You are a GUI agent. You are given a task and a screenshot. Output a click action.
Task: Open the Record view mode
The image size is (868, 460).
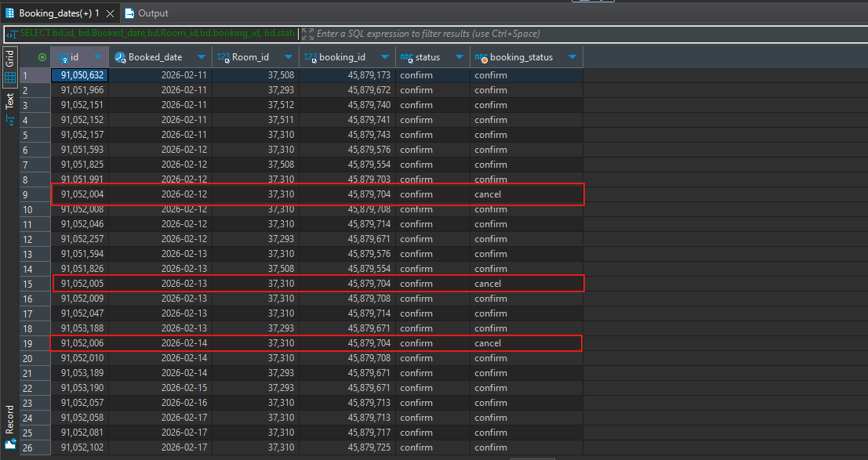pyautogui.click(x=10, y=427)
